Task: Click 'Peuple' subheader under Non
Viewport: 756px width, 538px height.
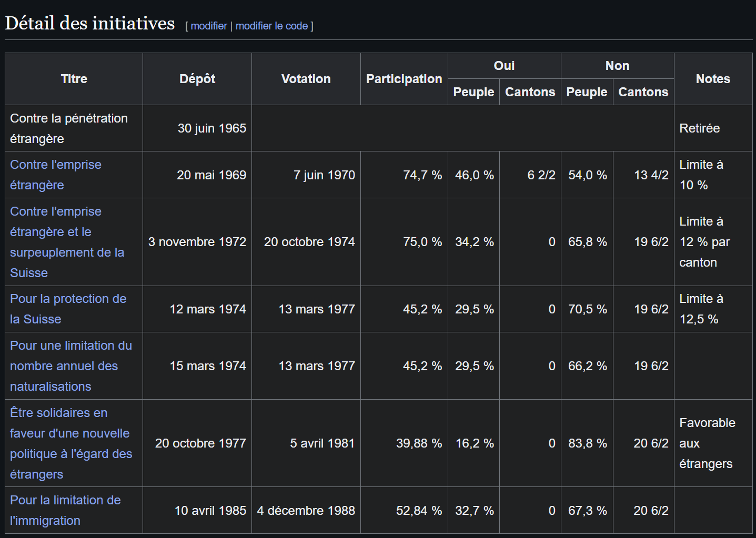Action: tap(587, 92)
